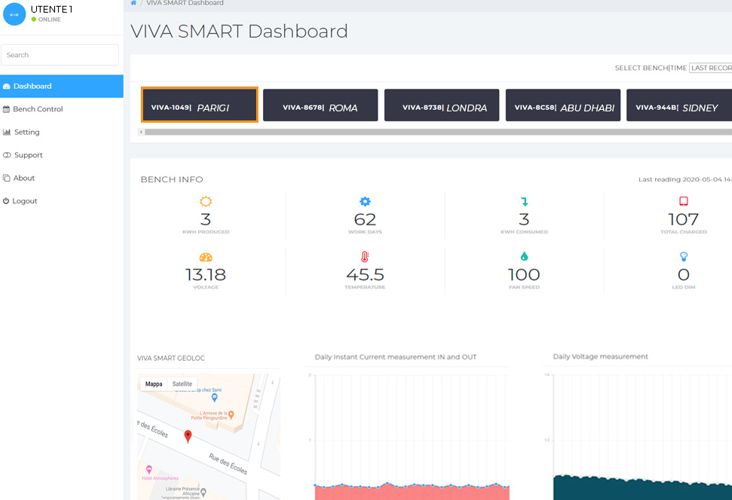Click the Support icon in sidebar
This screenshot has width=732, height=500.
pyautogui.click(x=7, y=155)
